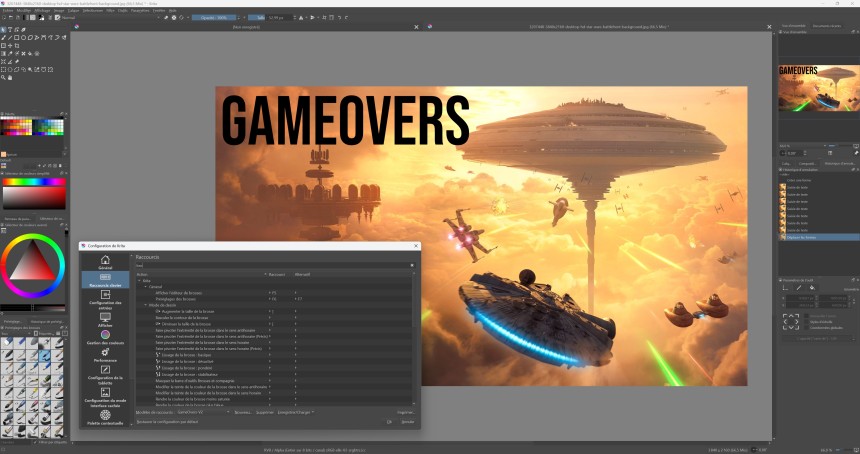Open Configuration de la tablette
This screenshot has width=860, height=454.
click(x=105, y=374)
